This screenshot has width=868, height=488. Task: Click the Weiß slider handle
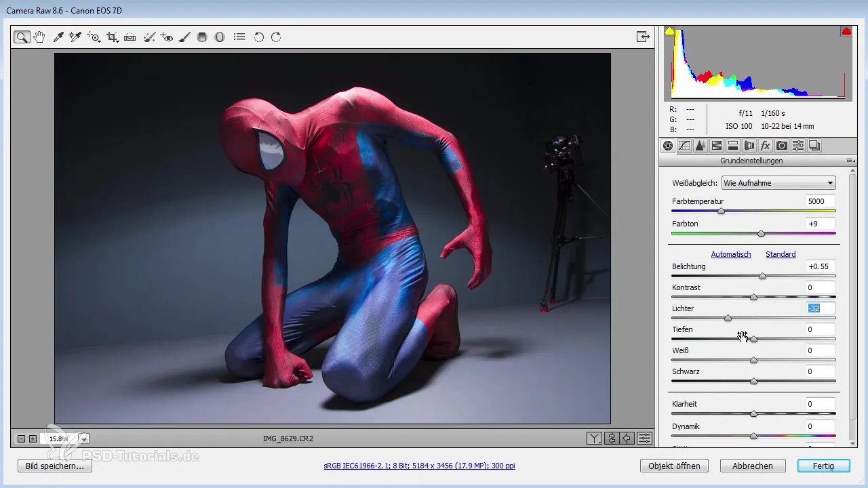coord(753,360)
